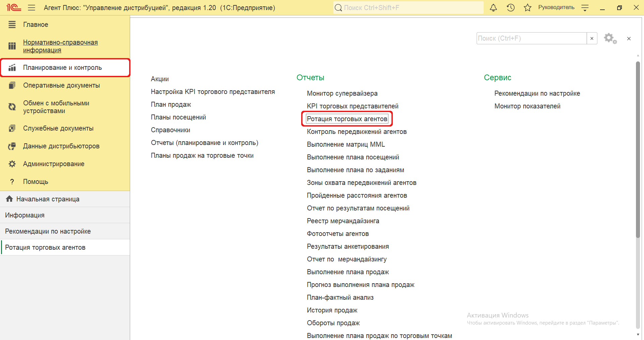The height and width of the screenshot is (340, 644).
Task: Click the scrollbar down arrow
Action: pos(638,335)
